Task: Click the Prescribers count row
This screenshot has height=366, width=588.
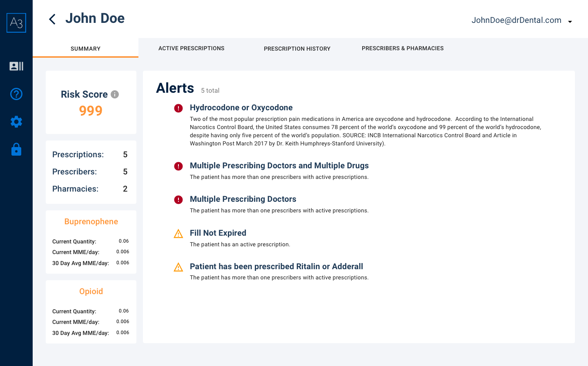Action: (x=91, y=172)
